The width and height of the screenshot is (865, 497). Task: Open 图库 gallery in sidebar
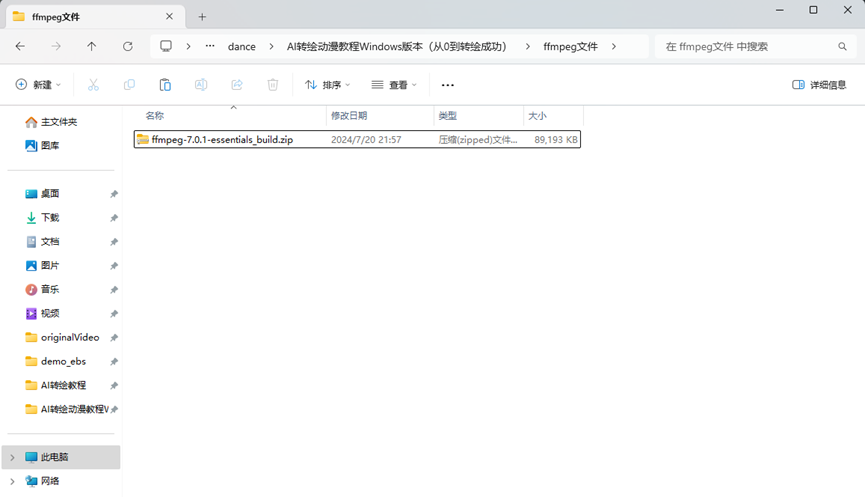click(42, 146)
